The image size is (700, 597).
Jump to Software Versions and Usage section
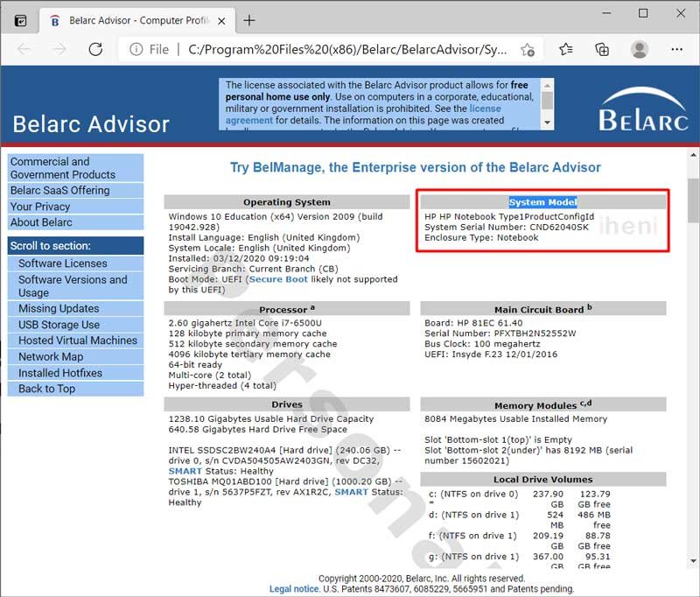[75, 285]
